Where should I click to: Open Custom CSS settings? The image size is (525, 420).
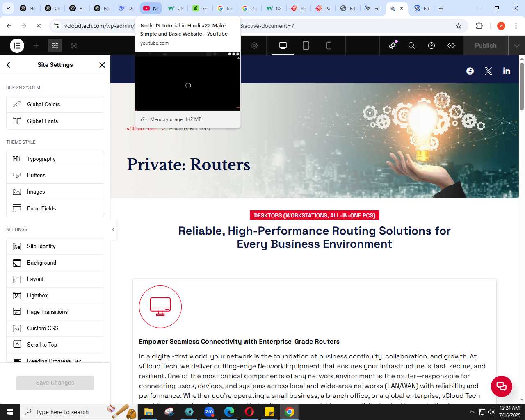pos(55,329)
